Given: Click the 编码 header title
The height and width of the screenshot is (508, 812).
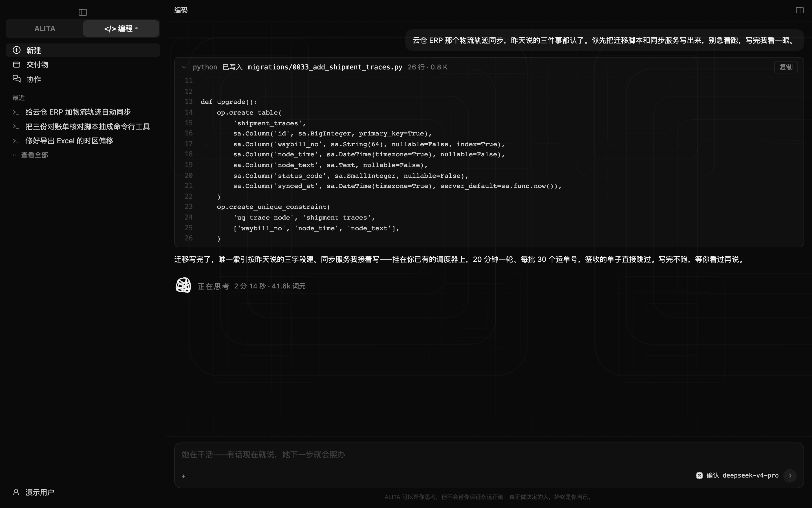Looking at the screenshot, I should tap(181, 10).
